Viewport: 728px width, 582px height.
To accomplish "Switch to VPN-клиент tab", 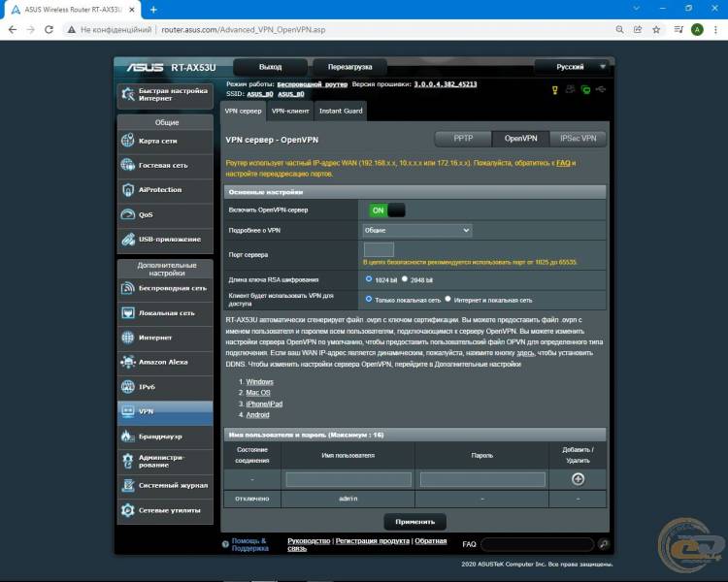I will pyautogui.click(x=290, y=112).
